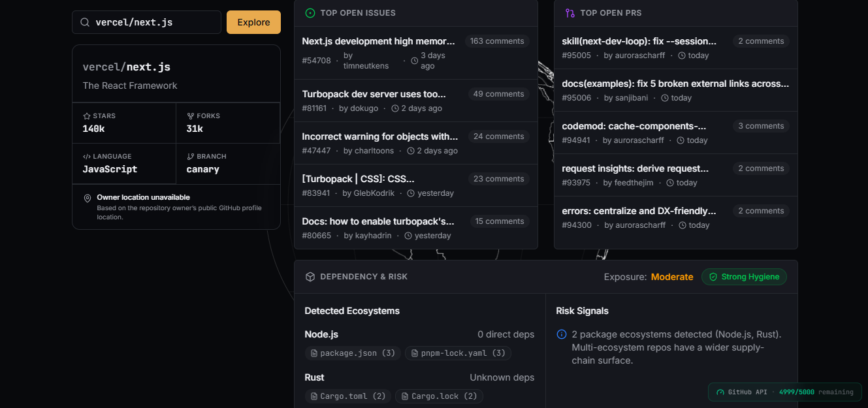Open PR docs(examples): fix 5 broken external links
The height and width of the screenshot is (408, 868).
675,84
